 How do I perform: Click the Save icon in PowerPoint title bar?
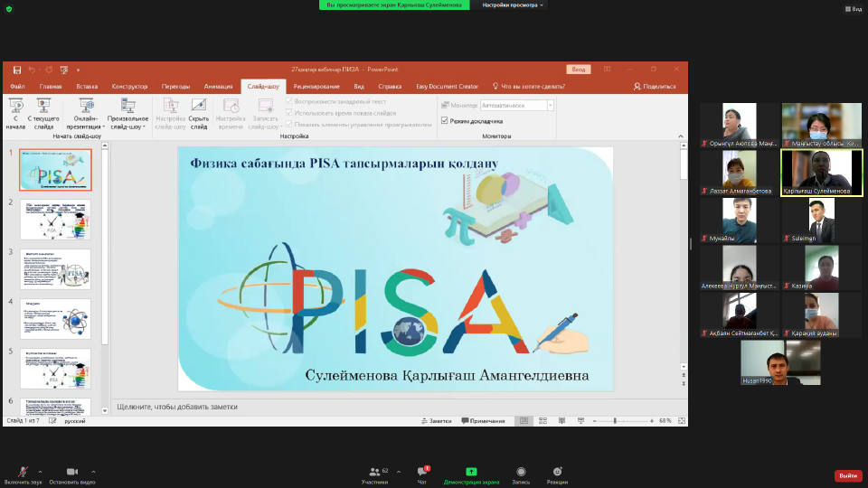[x=17, y=70]
